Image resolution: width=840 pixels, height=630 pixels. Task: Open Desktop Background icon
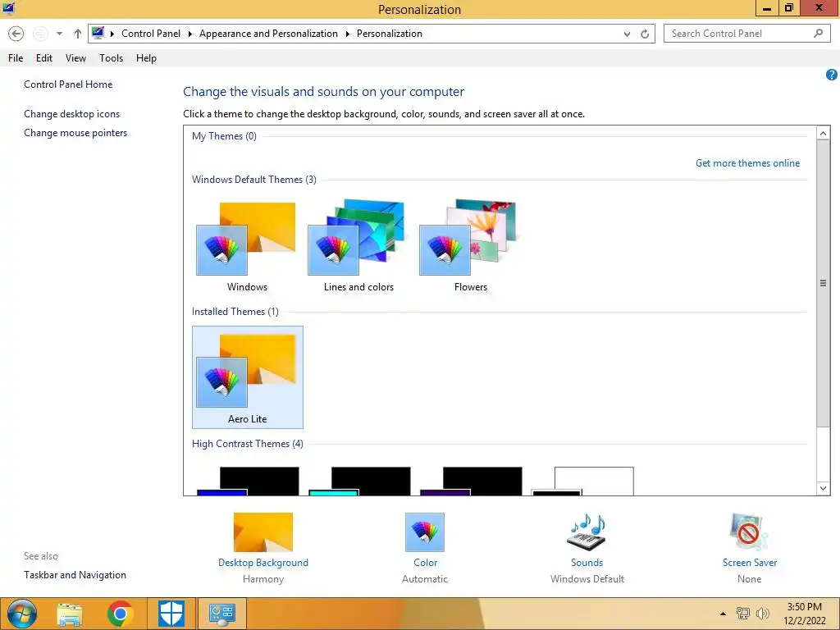point(263,532)
